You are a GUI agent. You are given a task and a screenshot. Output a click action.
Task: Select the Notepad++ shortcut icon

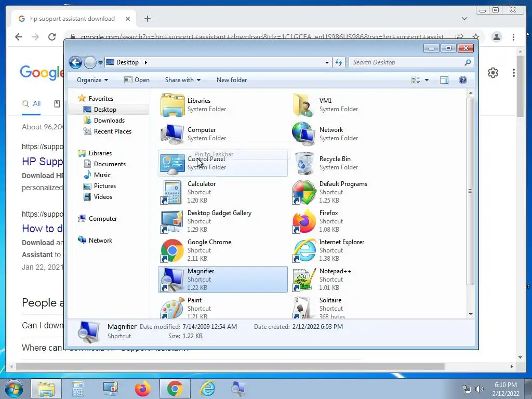[x=303, y=280]
